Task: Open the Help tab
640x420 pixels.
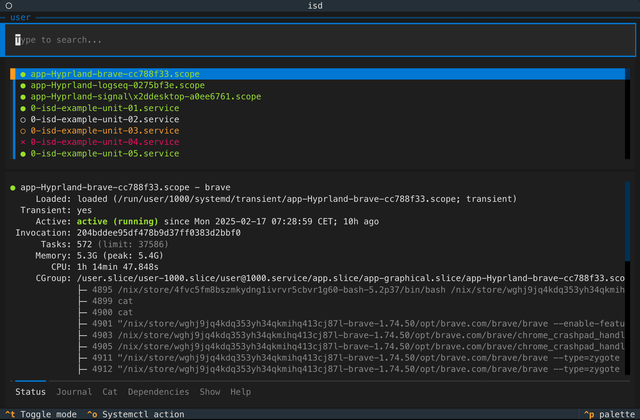Action: tap(240, 392)
